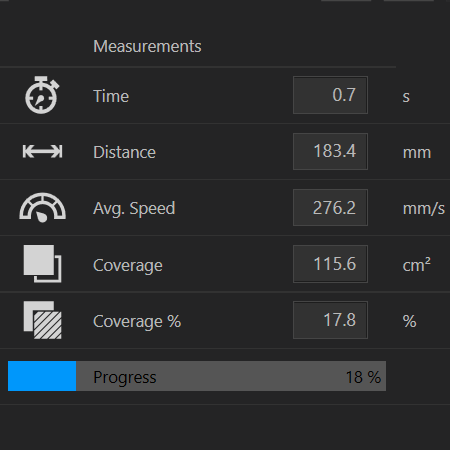The width and height of the screenshot is (450, 450).
Task: Click the Coverage overlapping squares icon
Action: click(x=42, y=264)
